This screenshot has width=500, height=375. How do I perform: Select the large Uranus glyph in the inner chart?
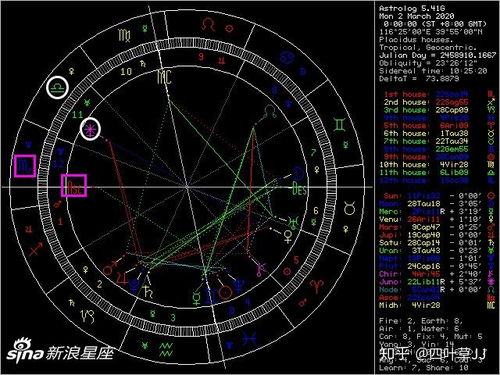point(293,222)
